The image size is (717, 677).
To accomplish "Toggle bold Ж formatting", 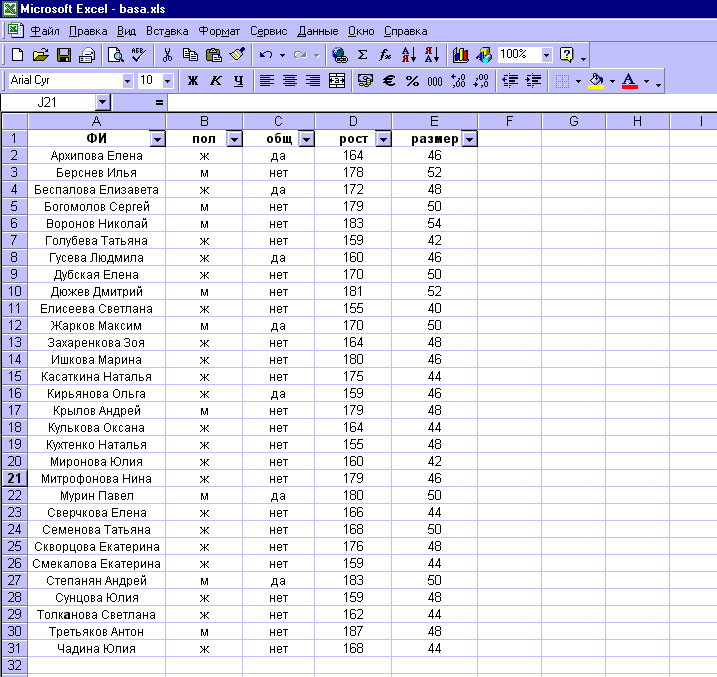I will click(193, 81).
